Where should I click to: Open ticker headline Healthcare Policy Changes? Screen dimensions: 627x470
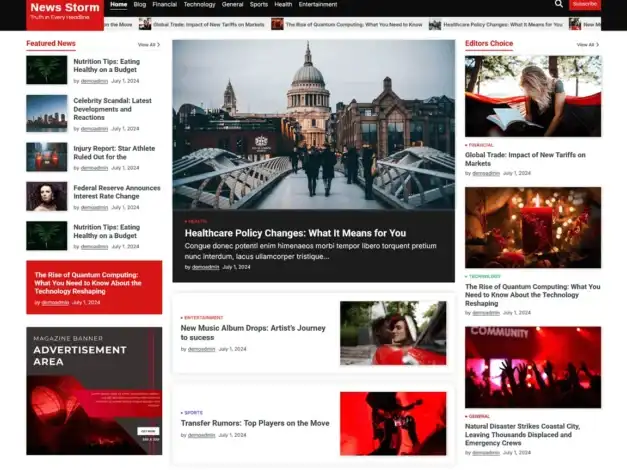point(503,24)
